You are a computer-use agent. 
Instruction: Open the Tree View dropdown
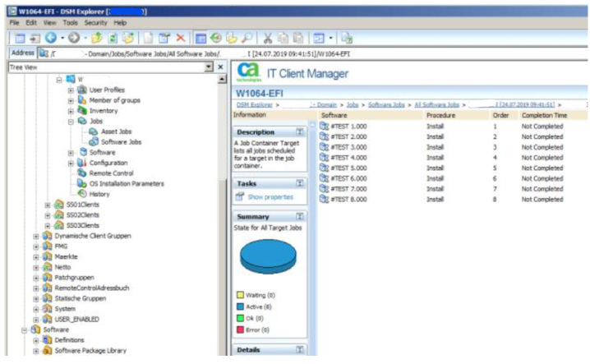point(208,67)
